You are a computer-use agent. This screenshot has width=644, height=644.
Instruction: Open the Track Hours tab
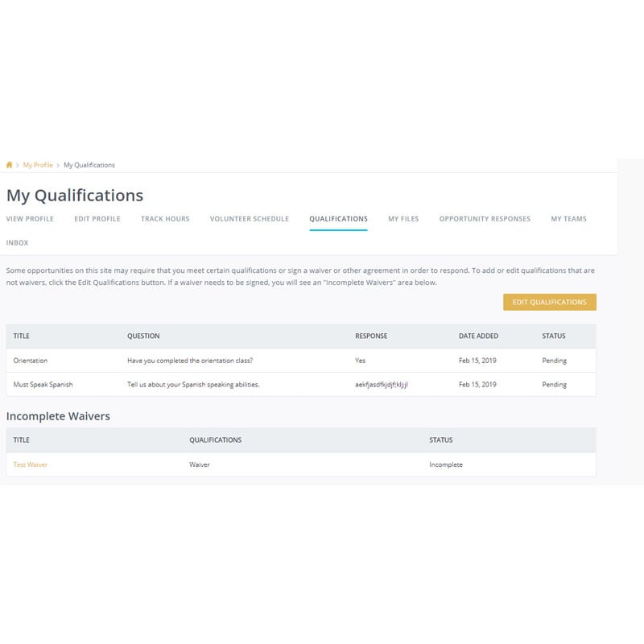[164, 218]
